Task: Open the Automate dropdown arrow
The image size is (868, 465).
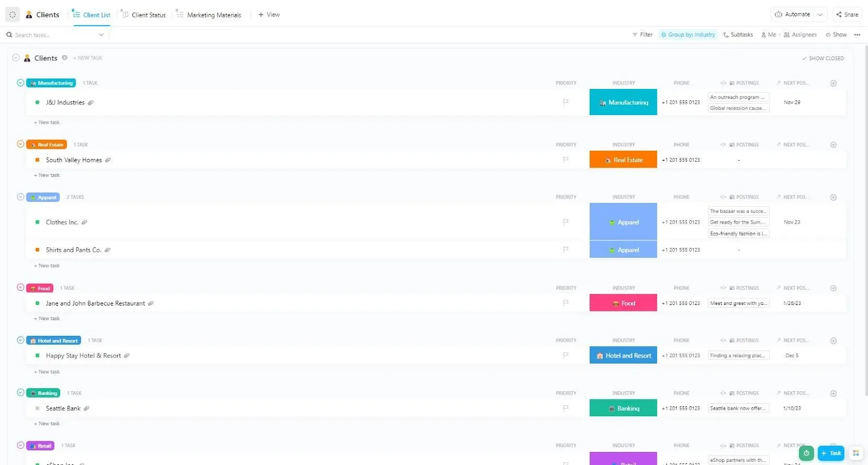Action: click(x=820, y=15)
